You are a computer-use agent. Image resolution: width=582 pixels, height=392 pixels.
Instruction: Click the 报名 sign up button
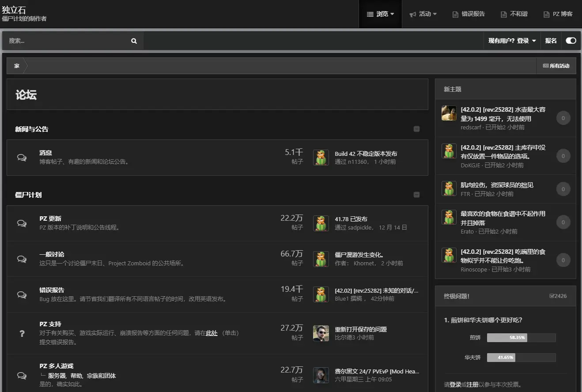[551, 41]
